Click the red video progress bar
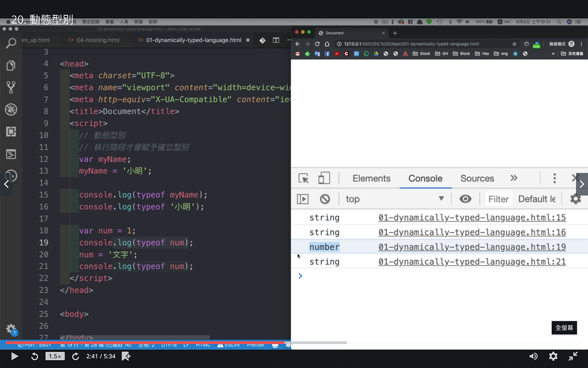The width and height of the screenshot is (588, 368). (x=145, y=342)
